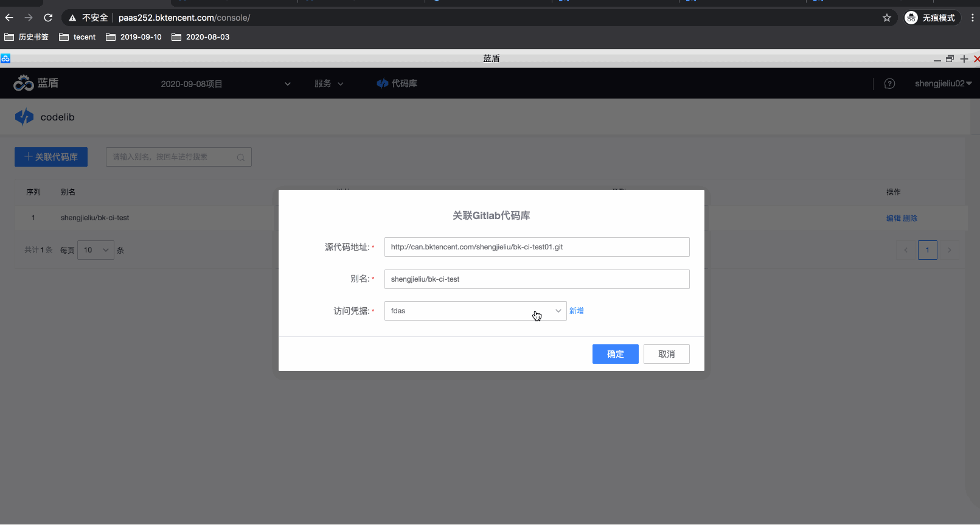Screen dimensions: 980x525
Task: Click the shengjieliu/bk-ci-test table entry
Action: (x=95, y=218)
